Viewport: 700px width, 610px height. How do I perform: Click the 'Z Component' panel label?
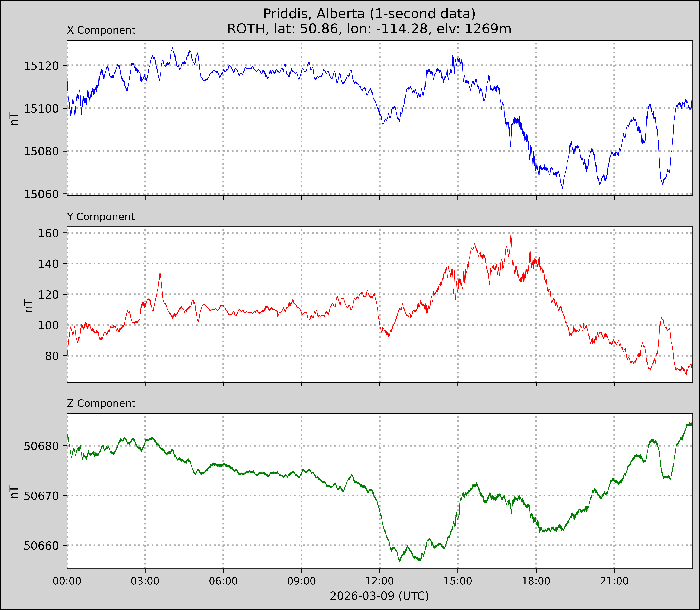pos(101,403)
